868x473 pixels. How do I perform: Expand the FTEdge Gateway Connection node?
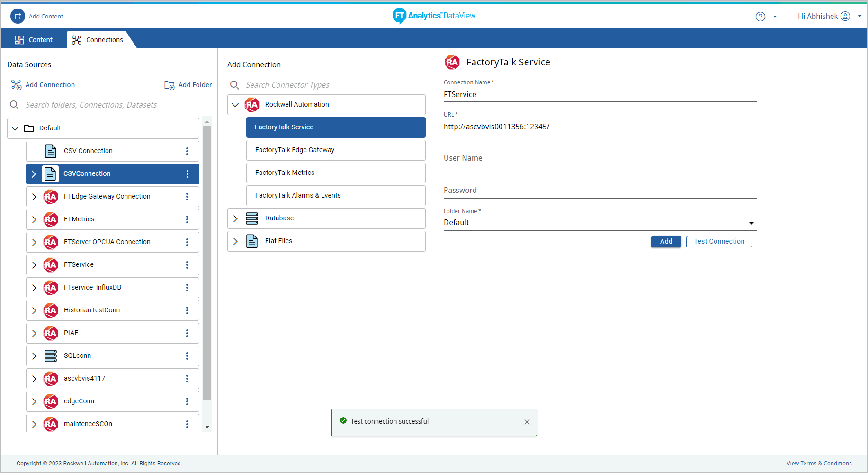pos(34,196)
